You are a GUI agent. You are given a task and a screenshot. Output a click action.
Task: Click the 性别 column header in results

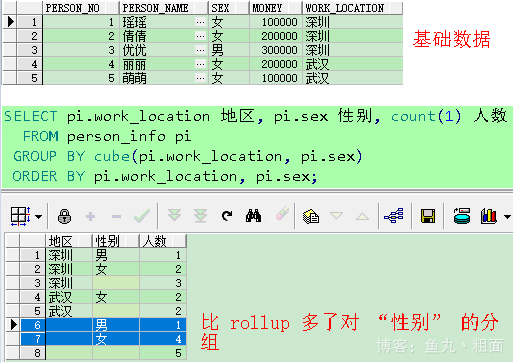tap(115, 241)
